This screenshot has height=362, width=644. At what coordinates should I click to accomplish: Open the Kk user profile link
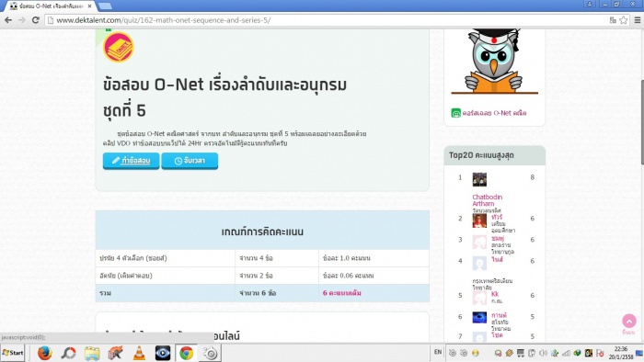click(x=495, y=294)
